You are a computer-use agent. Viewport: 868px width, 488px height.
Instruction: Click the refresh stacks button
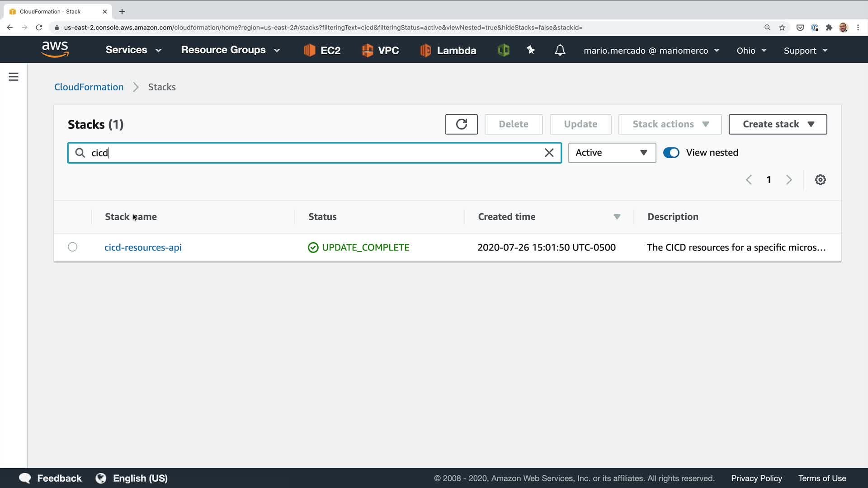(x=461, y=124)
